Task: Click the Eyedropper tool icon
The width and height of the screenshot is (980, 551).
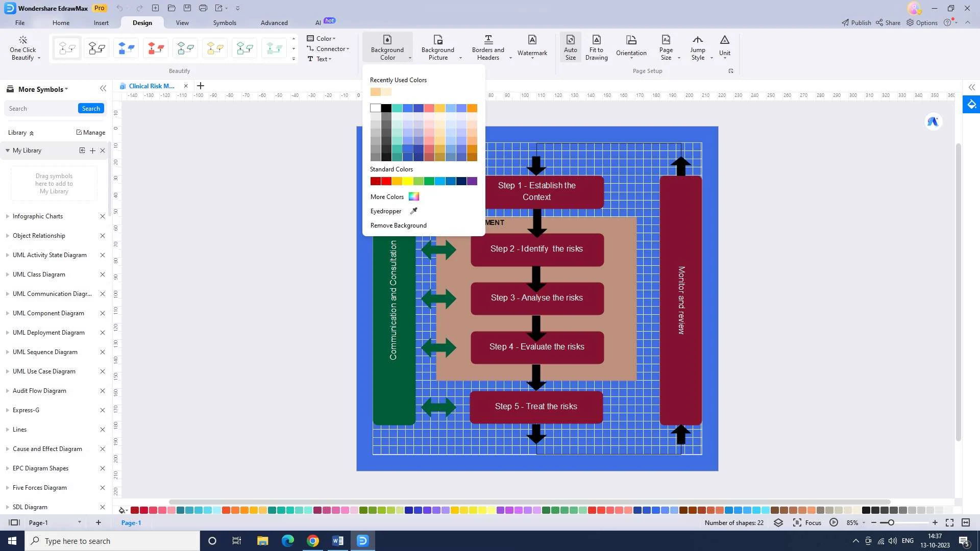Action: coord(413,211)
